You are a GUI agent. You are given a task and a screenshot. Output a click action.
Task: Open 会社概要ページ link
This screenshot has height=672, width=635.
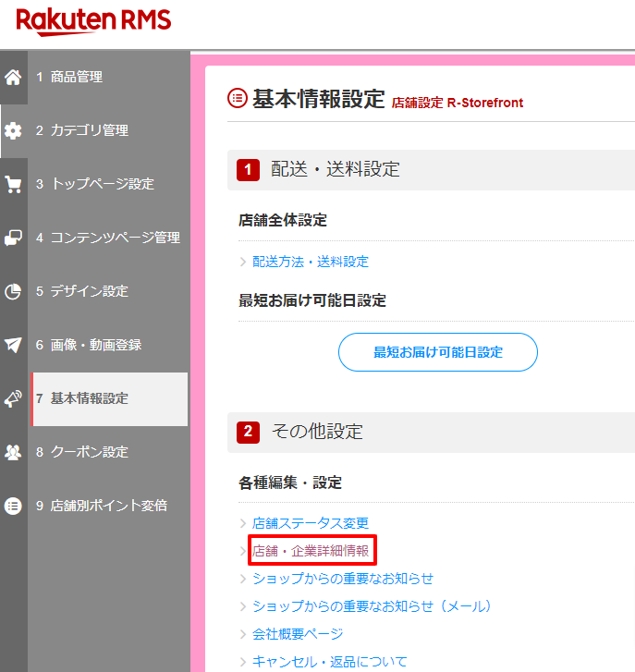click(298, 634)
